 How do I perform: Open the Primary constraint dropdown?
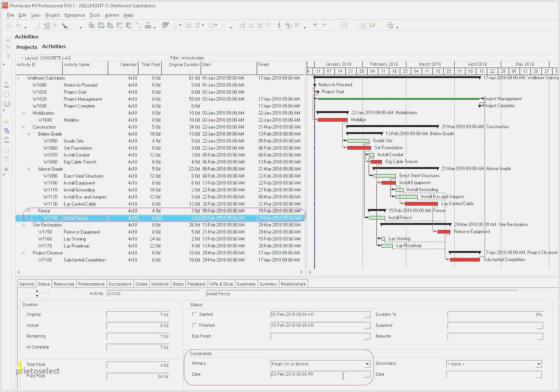click(x=367, y=364)
